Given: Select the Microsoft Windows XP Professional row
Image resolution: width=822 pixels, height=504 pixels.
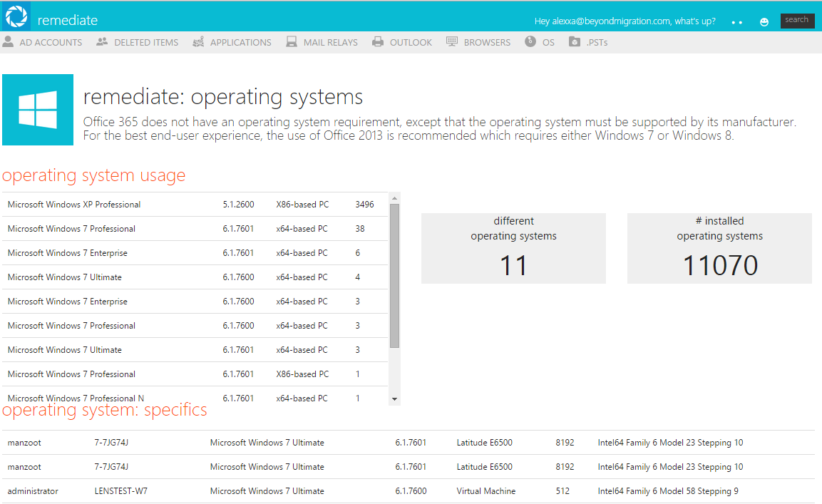Looking at the screenshot, I should point(195,205).
